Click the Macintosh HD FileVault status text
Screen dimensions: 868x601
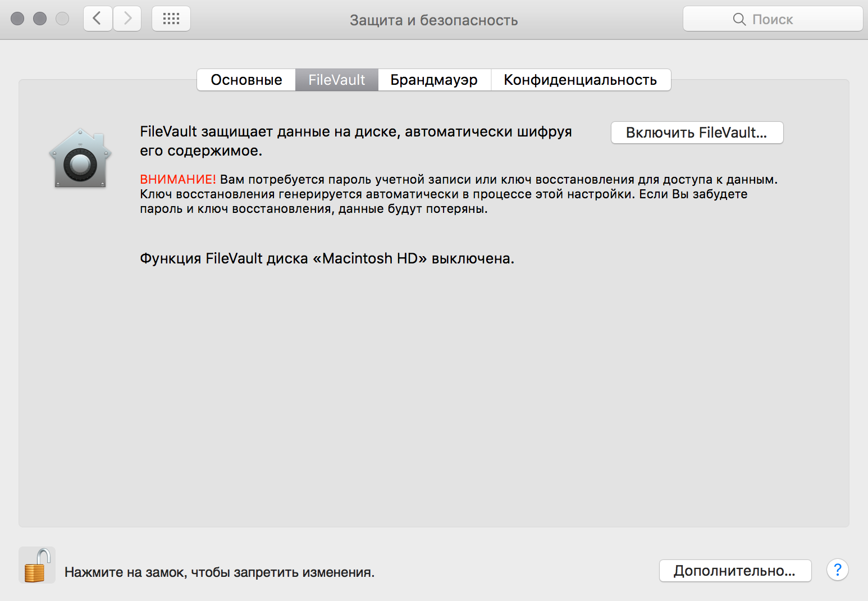[x=327, y=258]
